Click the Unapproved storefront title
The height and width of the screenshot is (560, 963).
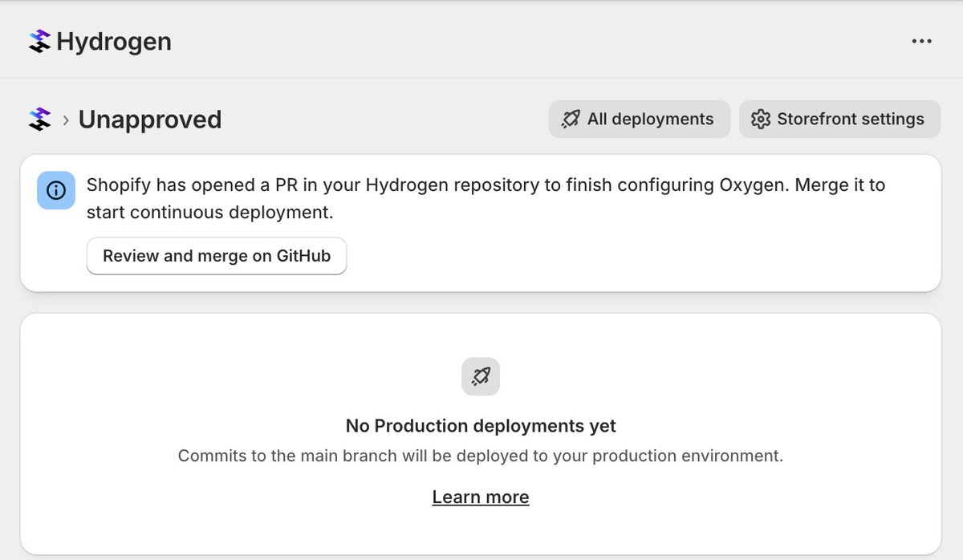(150, 120)
